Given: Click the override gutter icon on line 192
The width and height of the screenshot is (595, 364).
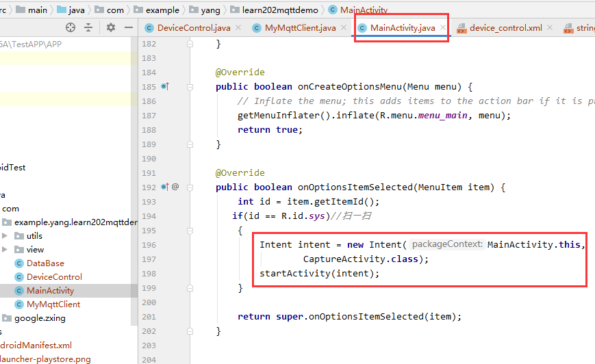Looking at the screenshot, I should click(165, 187).
